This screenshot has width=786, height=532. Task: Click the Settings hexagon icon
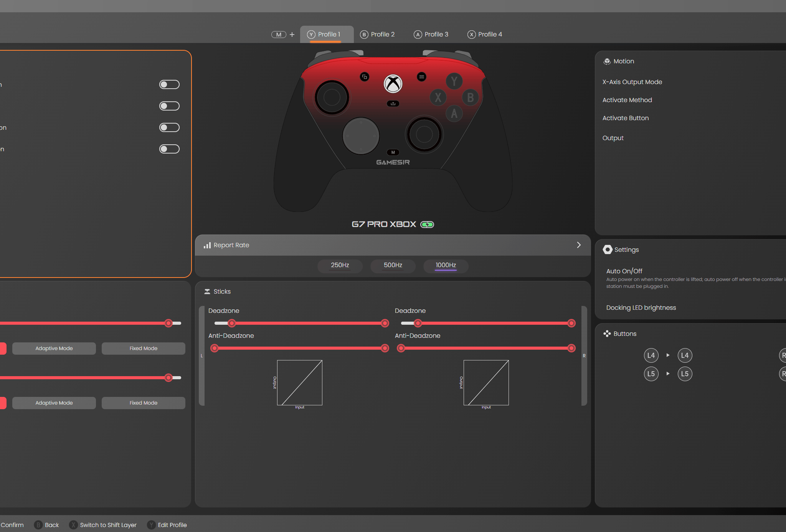point(608,249)
